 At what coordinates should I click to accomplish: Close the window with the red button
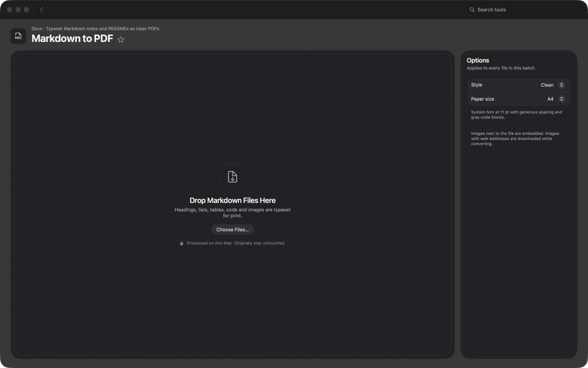[10, 10]
